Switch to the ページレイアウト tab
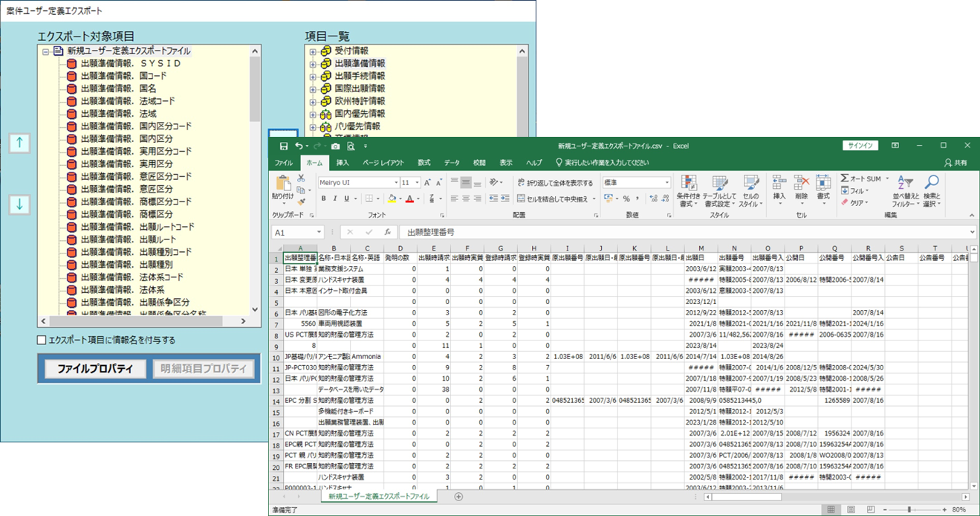 383,163
